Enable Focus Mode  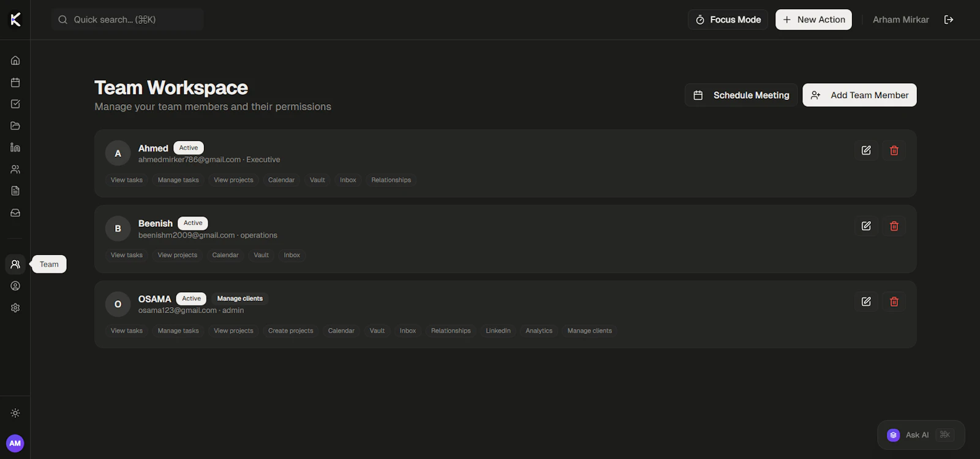pyautogui.click(x=728, y=20)
